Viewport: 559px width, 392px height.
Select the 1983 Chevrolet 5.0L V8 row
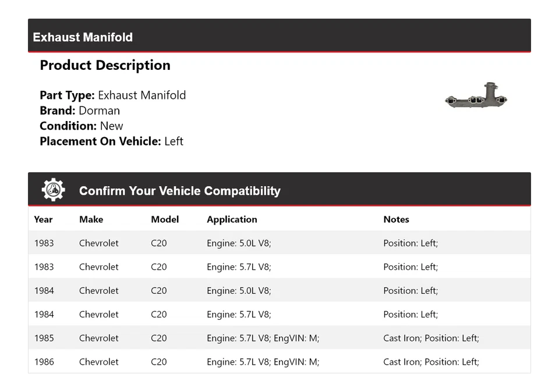279,243
